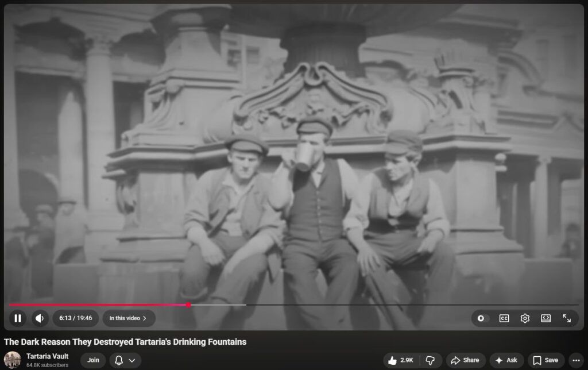Open the more actions ellipsis menu
This screenshot has height=370, width=588.
577,360
